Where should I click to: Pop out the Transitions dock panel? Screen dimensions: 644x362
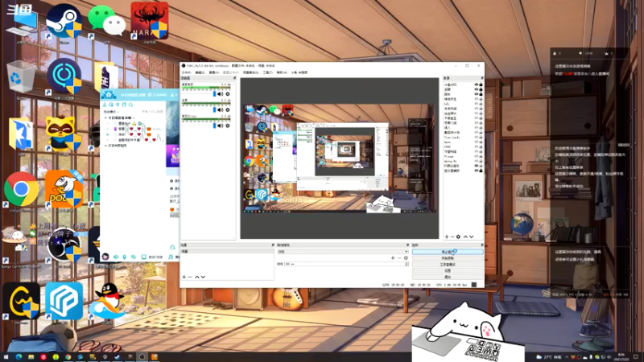pos(407,245)
